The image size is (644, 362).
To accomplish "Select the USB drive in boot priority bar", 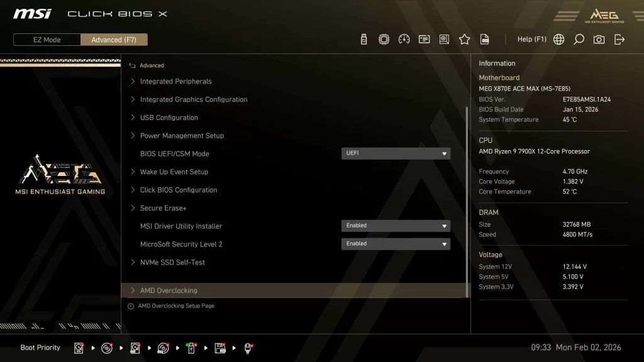I will 191,348.
